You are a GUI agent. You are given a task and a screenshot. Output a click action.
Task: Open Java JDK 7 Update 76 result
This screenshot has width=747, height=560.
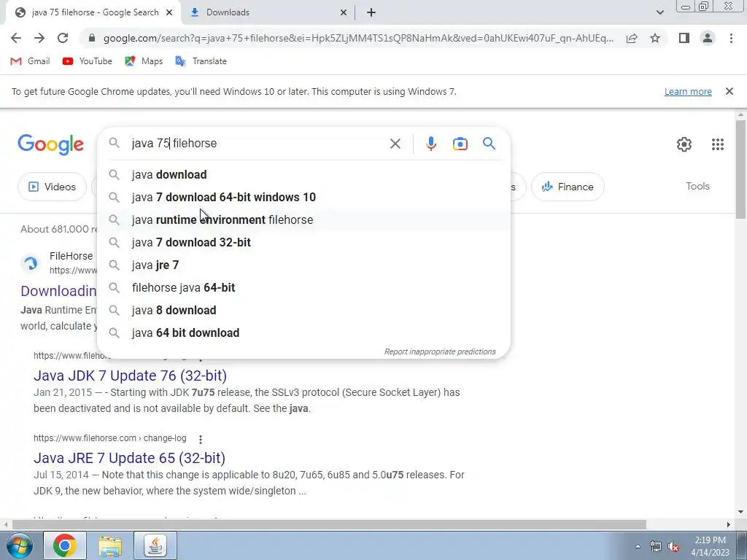pyautogui.click(x=130, y=376)
